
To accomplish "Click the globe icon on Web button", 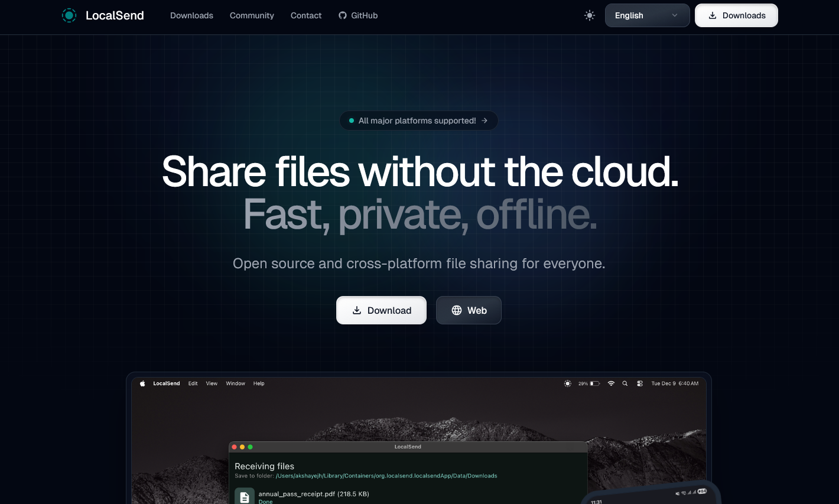I will tap(457, 310).
